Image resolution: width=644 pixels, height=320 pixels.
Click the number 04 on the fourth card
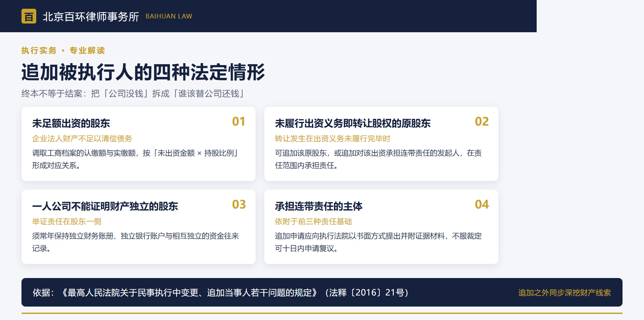point(482,204)
